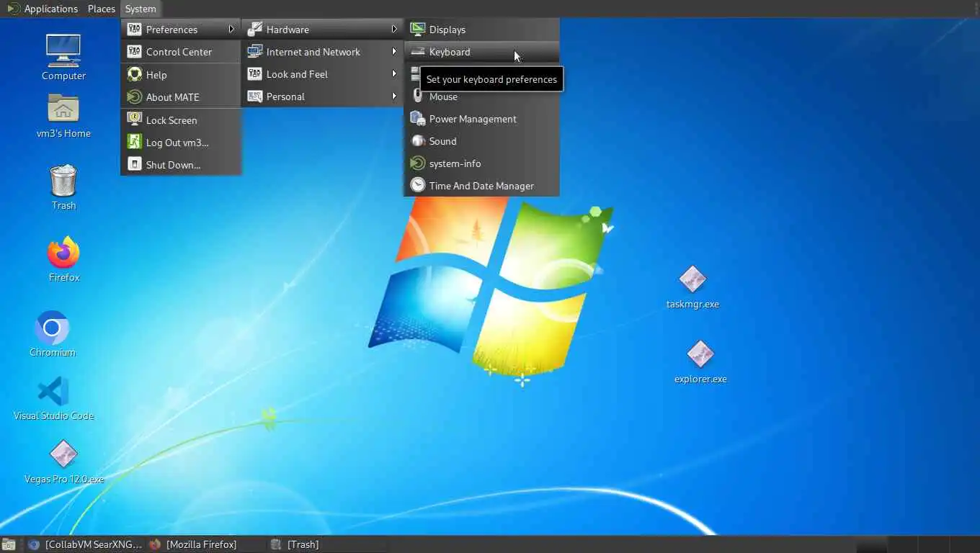The image size is (980, 553).
Task: Open Keyboard preferences
Action: (481, 52)
